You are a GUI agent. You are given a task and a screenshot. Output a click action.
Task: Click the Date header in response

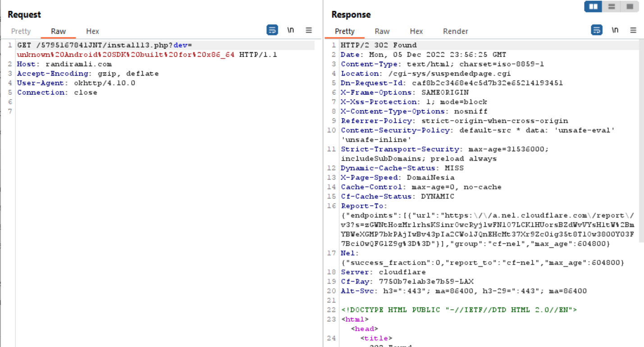click(423, 54)
